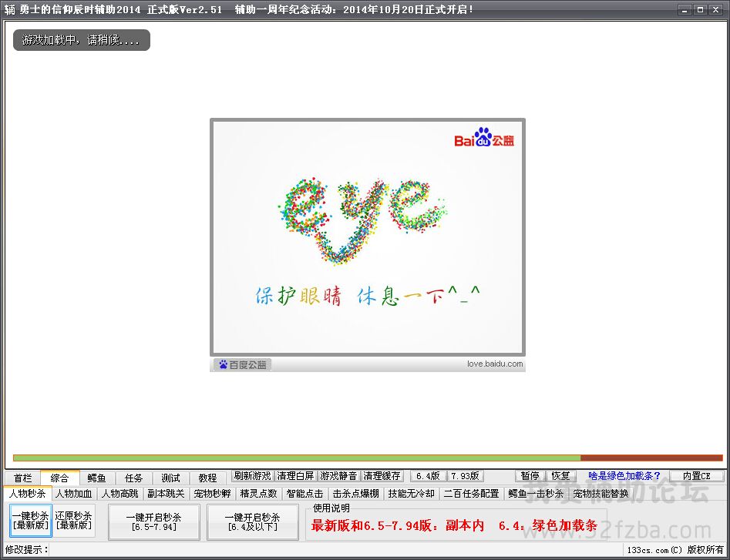The height and width of the screenshot is (560, 730).
Task: Pause using the 暂停 button
Action: pyautogui.click(x=530, y=476)
